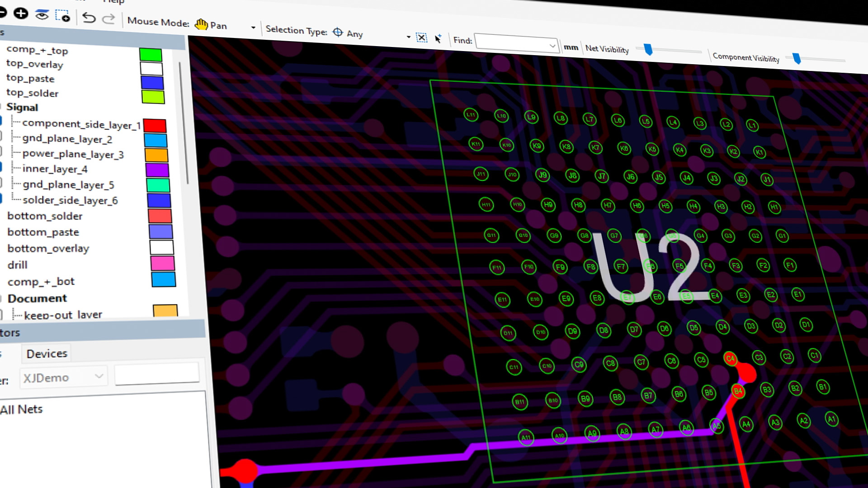Adjust the Net Visibility slider
The width and height of the screenshot is (868, 488).
(x=648, y=49)
